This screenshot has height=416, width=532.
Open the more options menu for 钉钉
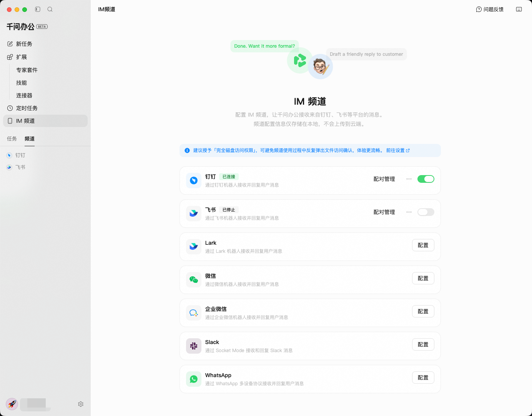(409, 179)
